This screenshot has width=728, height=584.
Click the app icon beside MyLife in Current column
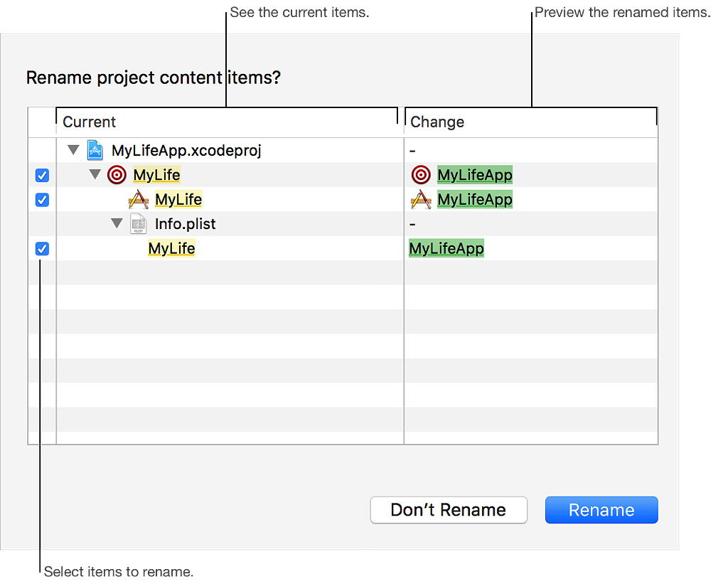(x=138, y=199)
